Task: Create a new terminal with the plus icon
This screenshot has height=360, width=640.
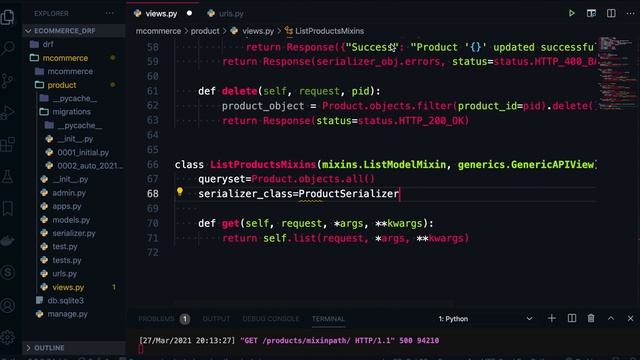Action: point(551,318)
